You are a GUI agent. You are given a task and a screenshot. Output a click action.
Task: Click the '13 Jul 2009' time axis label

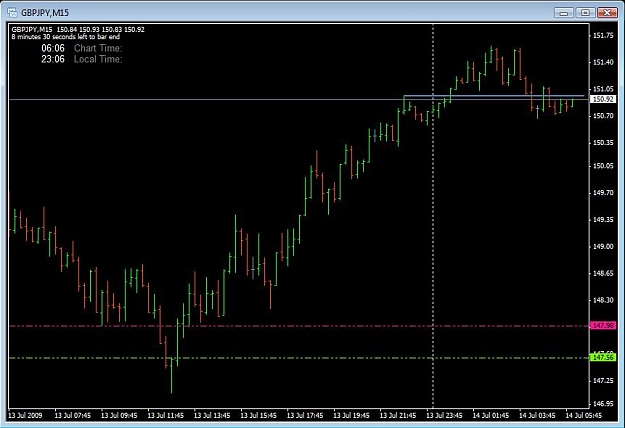coord(25,415)
